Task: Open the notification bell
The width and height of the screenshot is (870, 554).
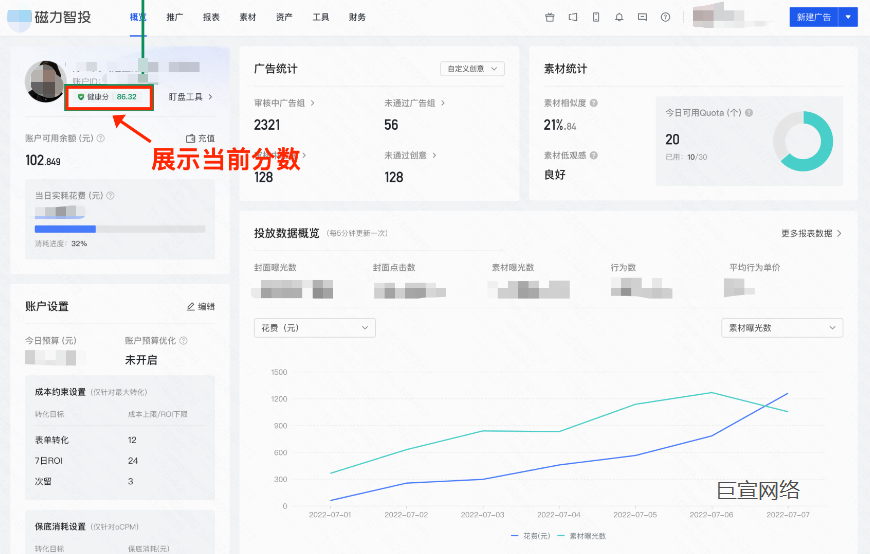Action: 619,17
